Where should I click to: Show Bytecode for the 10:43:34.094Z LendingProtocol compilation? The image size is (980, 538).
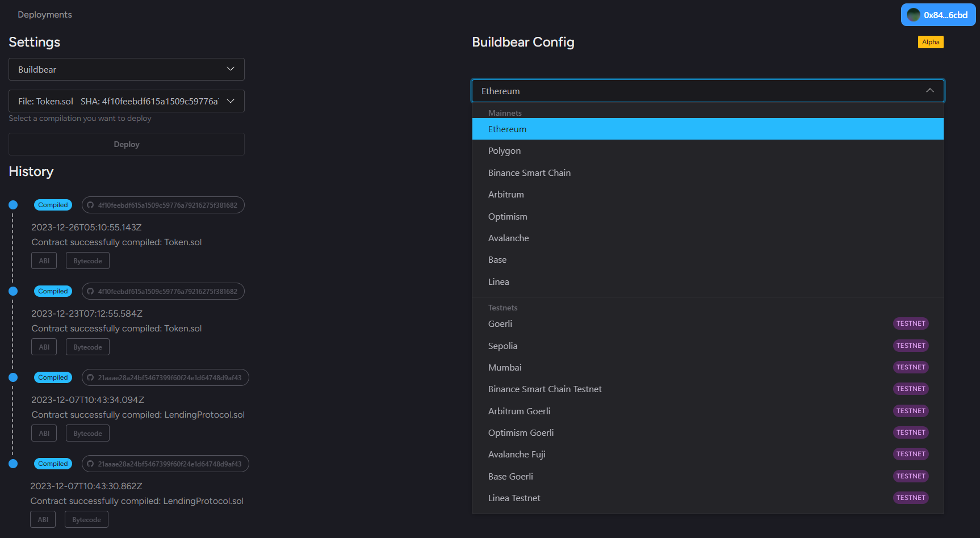(x=87, y=433)
